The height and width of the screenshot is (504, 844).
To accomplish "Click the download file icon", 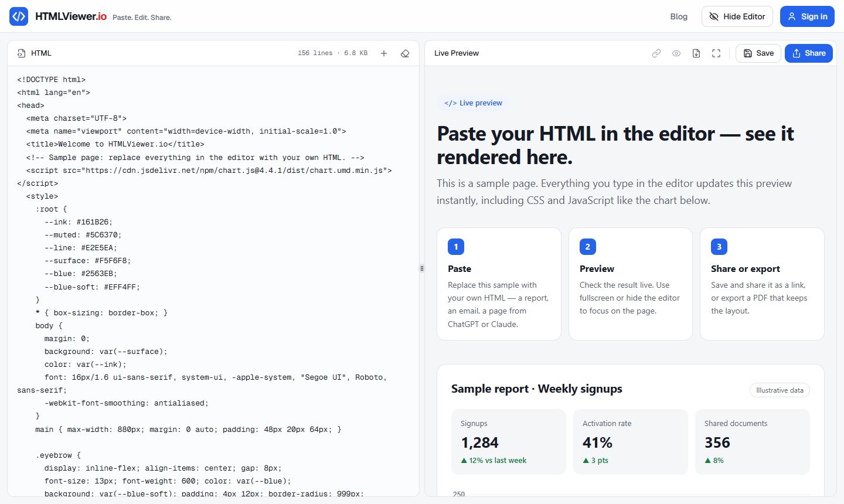I will tap(696, 53).
